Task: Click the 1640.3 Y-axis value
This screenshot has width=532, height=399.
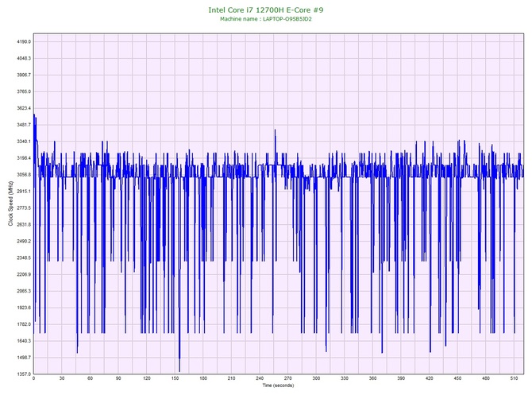Action: pos(24,341)
